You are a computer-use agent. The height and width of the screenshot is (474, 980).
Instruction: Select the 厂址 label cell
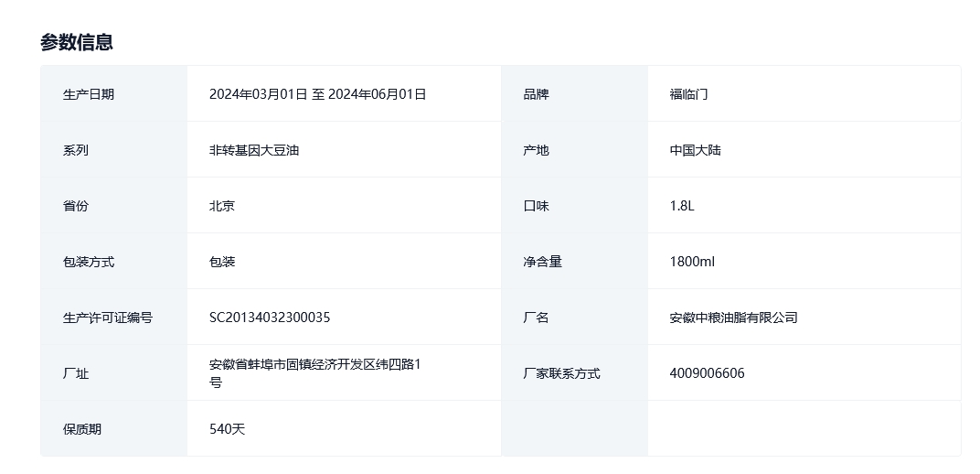(x=113, y=372)
